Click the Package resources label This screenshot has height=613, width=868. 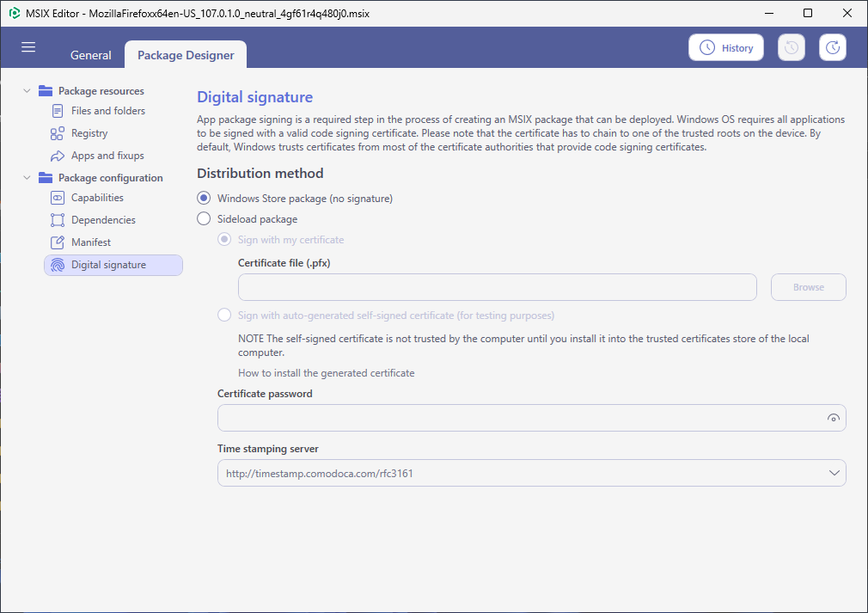101,91
